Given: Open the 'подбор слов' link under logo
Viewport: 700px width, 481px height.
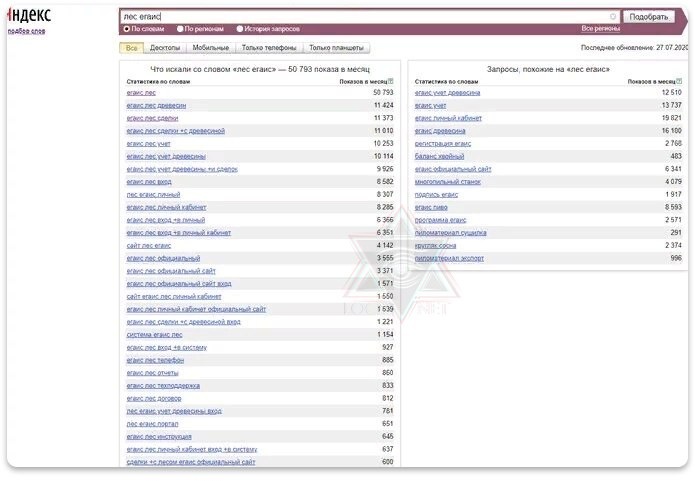Looking at the screenshot, I should (x=26, y=31).
